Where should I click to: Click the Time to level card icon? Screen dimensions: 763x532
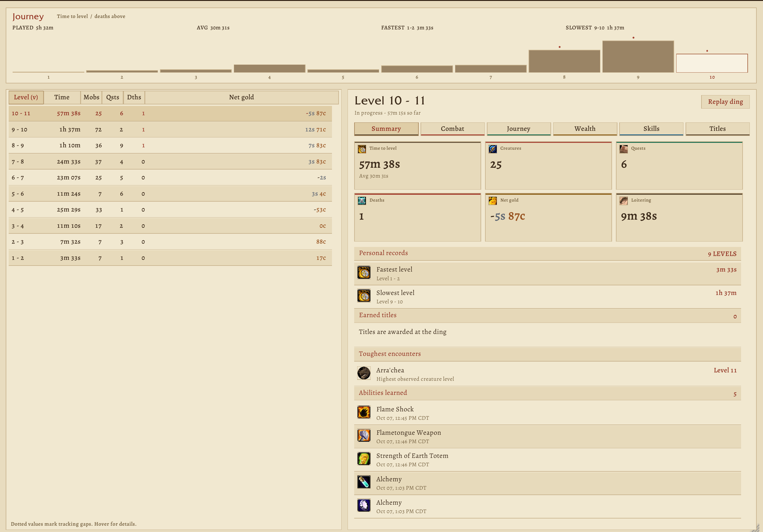(x=362, y=149)
